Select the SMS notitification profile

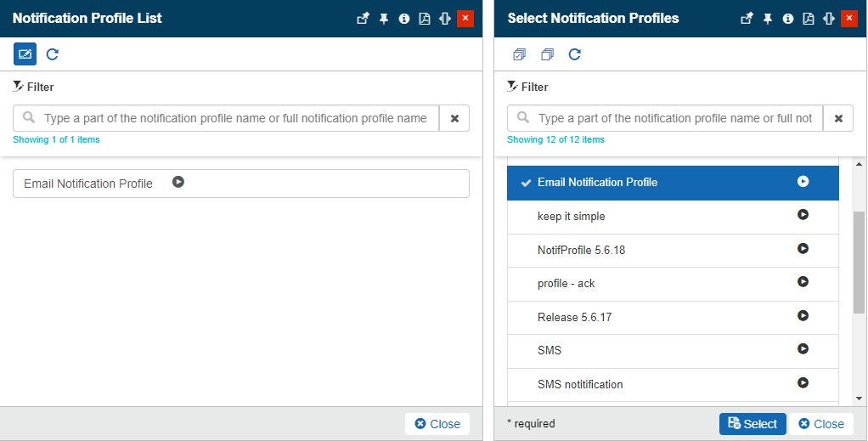674,384
